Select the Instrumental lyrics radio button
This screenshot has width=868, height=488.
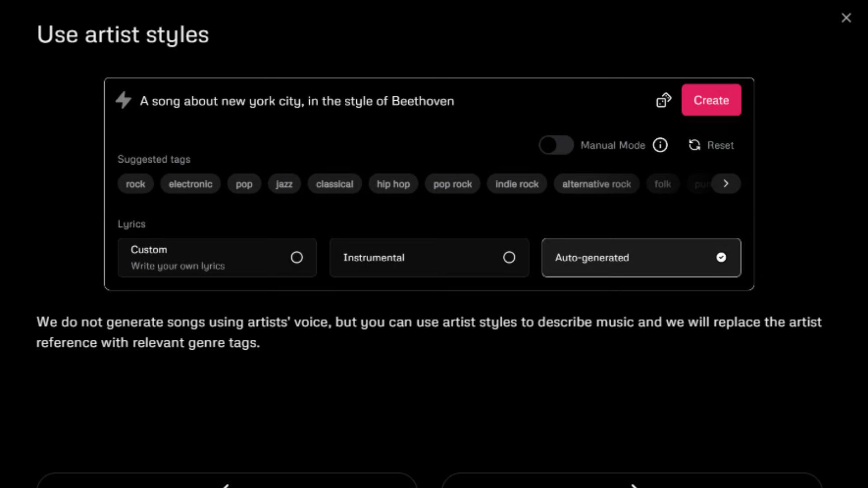[509, 258]
